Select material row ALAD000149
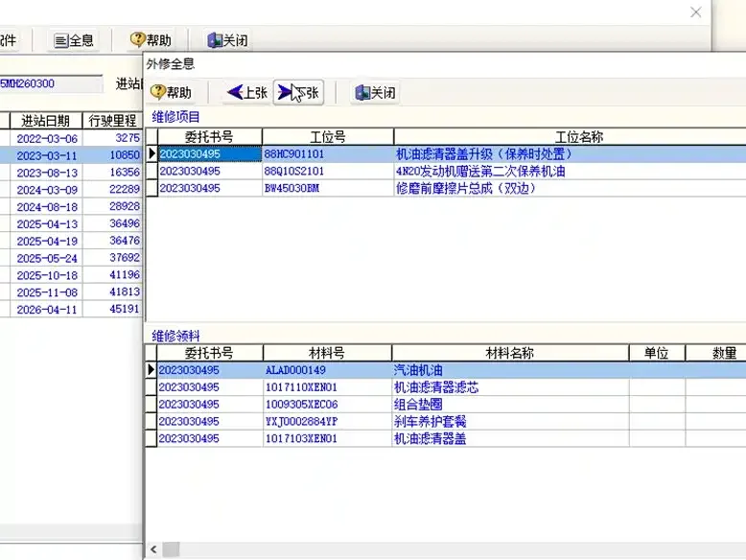 pos(446,370)
